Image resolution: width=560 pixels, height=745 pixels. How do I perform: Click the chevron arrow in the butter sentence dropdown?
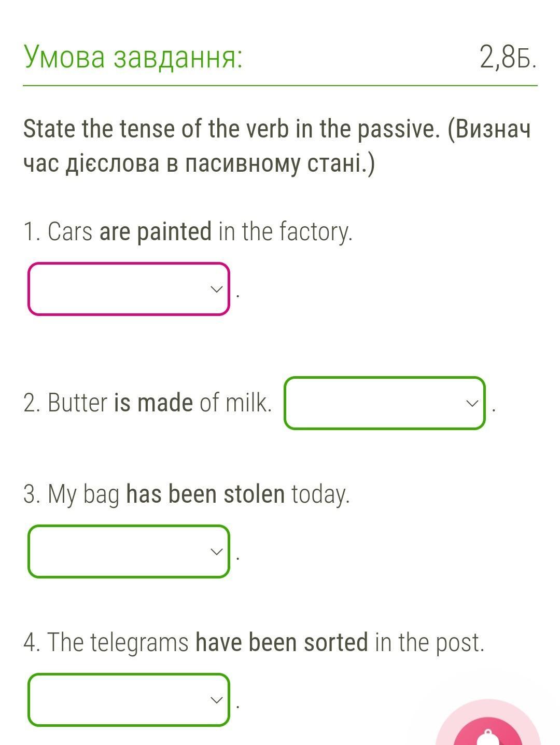(x=472, y=403)
